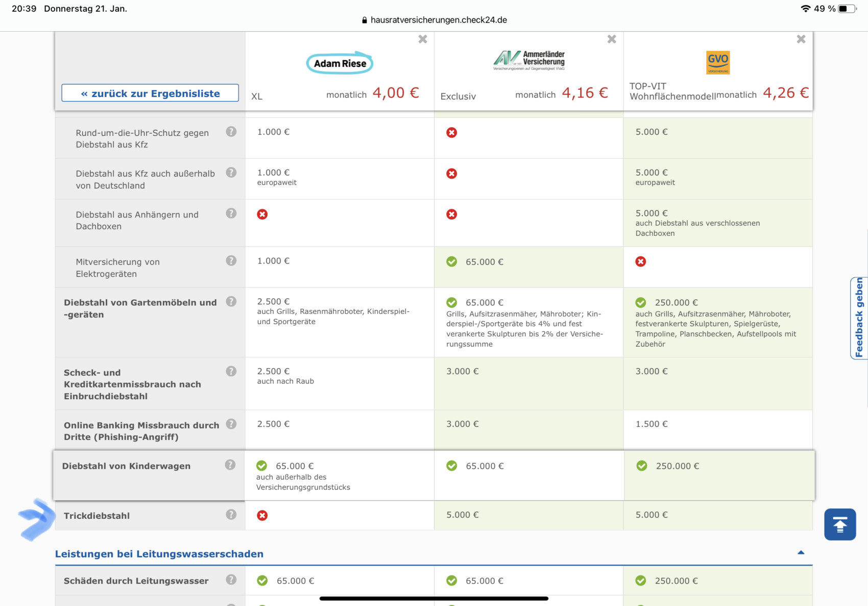The width and height of the screenshot is (868, 606).
Task: Open help icon for Trickdiebstahl row
Action: click(x=231, y=515)
